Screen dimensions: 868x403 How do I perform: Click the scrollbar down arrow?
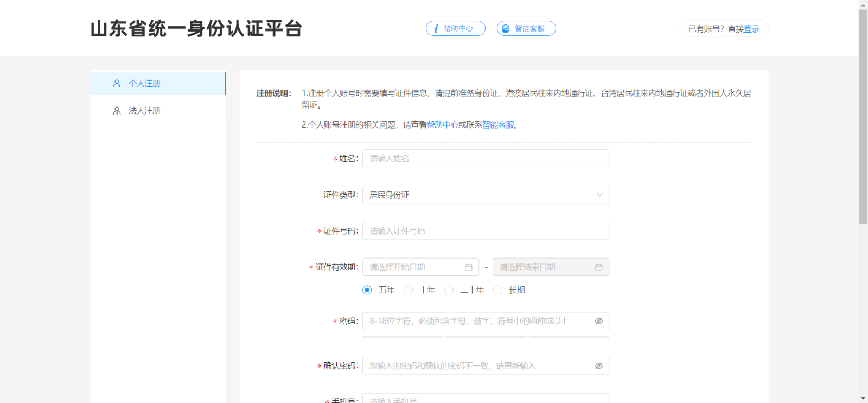click(x=863, y=399)
